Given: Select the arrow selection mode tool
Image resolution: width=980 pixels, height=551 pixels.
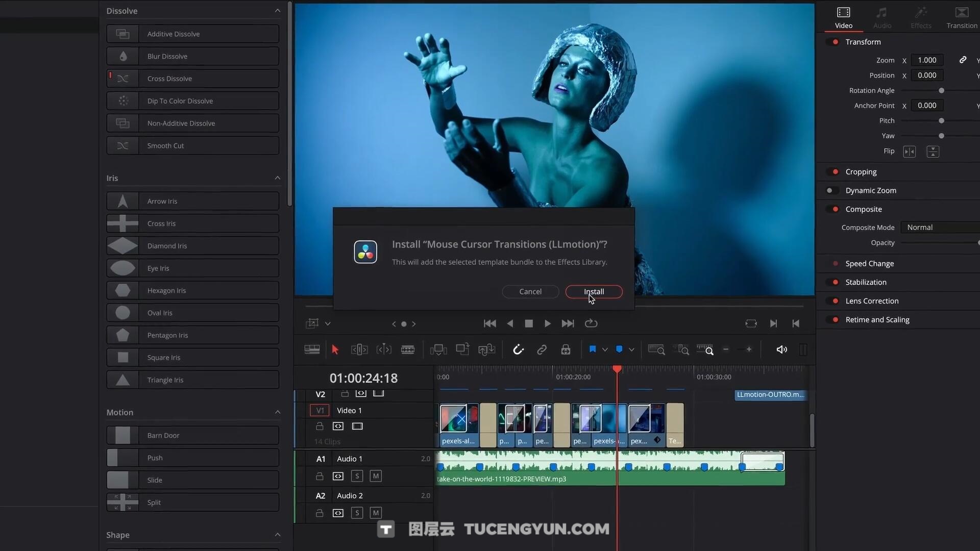Looking at the screenshot, I should (x=335, y=349).
